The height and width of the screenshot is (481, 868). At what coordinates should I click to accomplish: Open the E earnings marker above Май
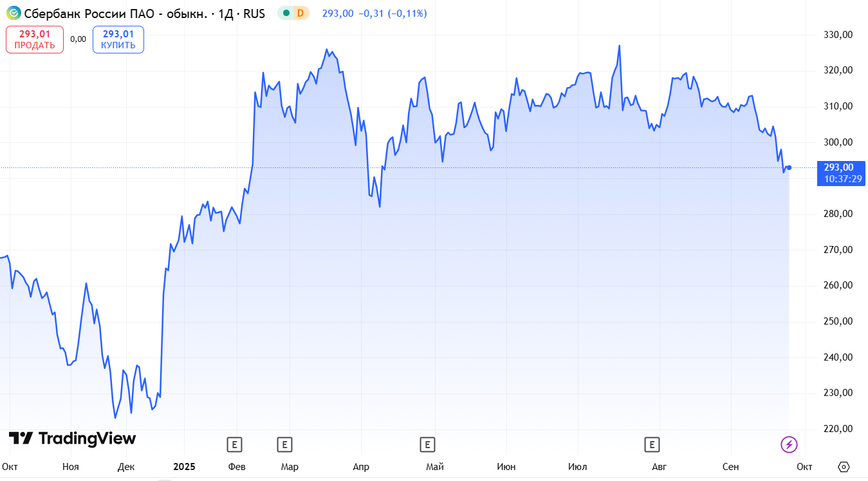[427, 444]
